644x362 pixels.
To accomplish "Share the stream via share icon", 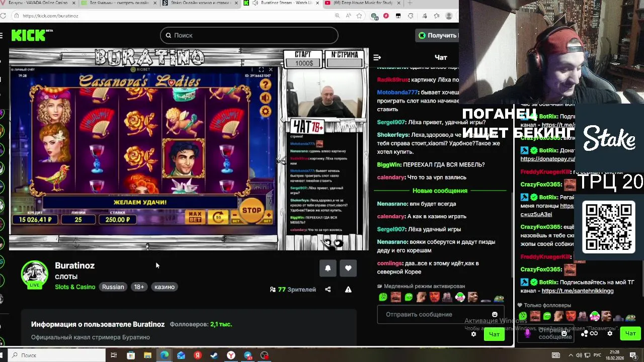I will [328, 289].
